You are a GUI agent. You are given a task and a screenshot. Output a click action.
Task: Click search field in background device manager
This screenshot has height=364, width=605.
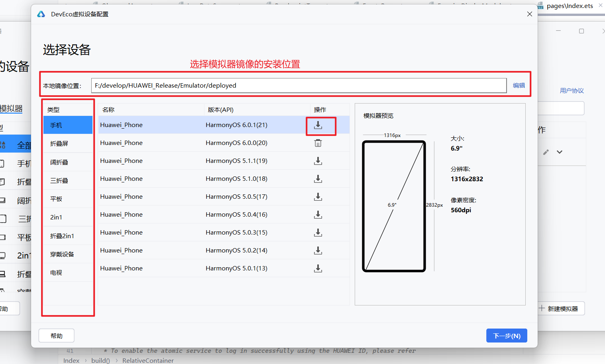pyautogui.click(x=561, y=108)
